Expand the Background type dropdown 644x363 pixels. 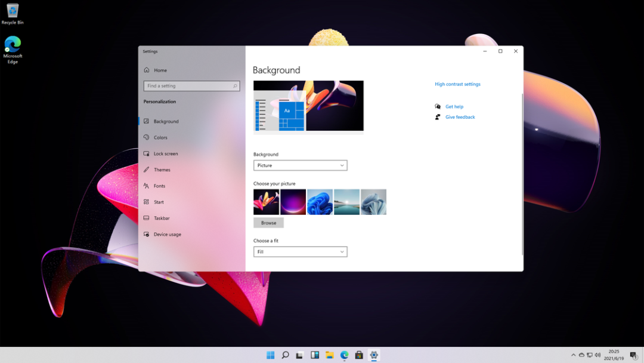[x=300, y=165]
